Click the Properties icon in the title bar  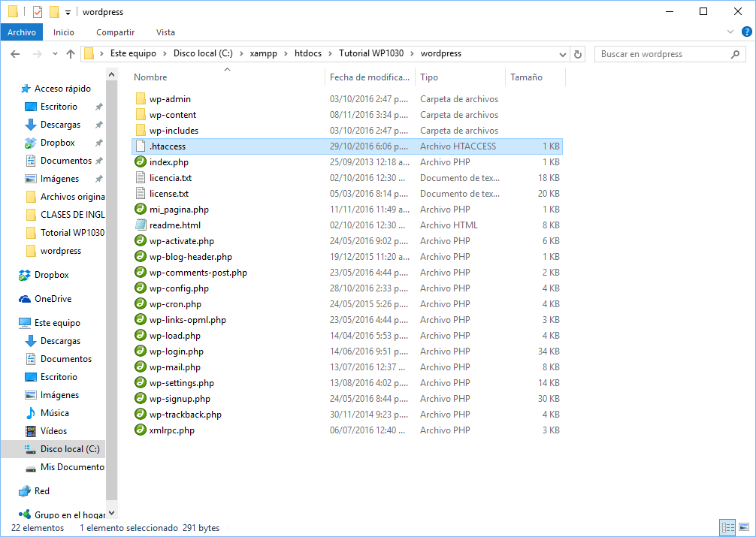[x=37, y=11]
